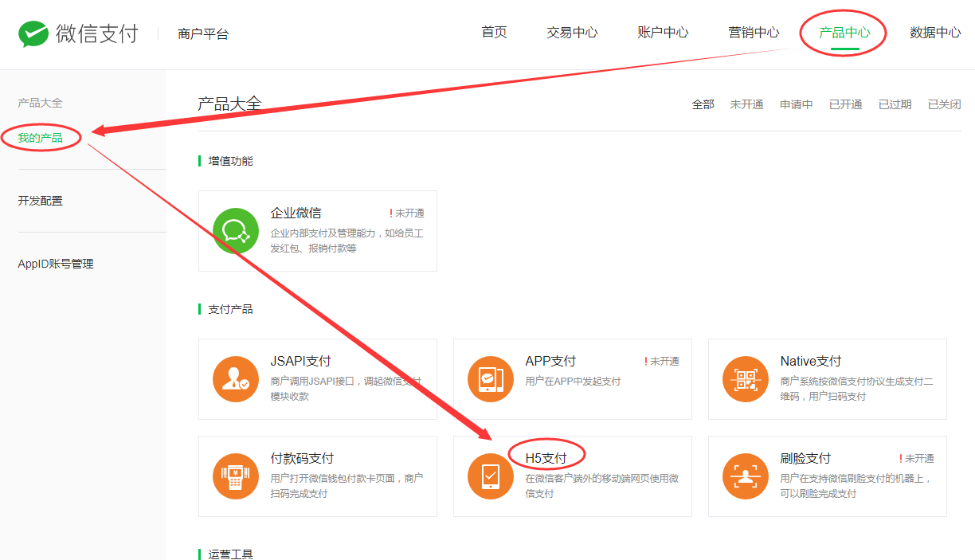Click the H5支付 card description text
The image size is (975, 560).
pyautogui.click(x=602, y=486)
